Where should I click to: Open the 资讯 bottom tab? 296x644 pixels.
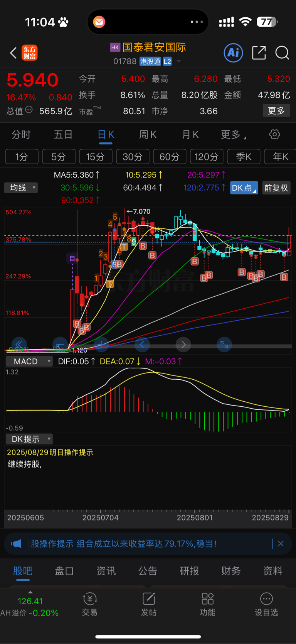coord(106,571)
